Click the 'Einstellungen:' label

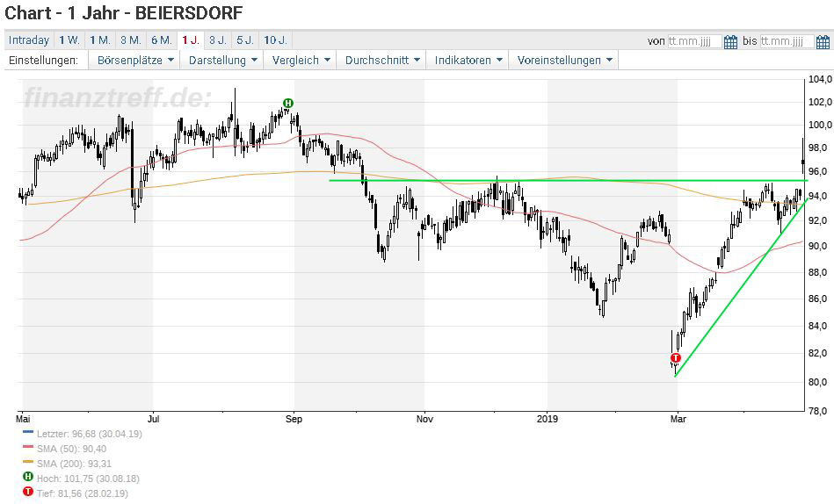(x=43, y=60)
